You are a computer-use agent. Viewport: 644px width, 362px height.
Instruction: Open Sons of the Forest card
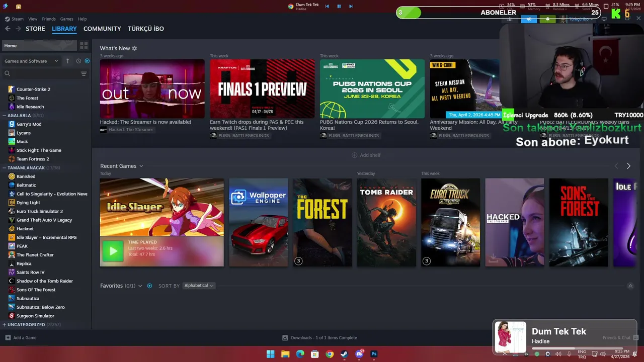579,222
